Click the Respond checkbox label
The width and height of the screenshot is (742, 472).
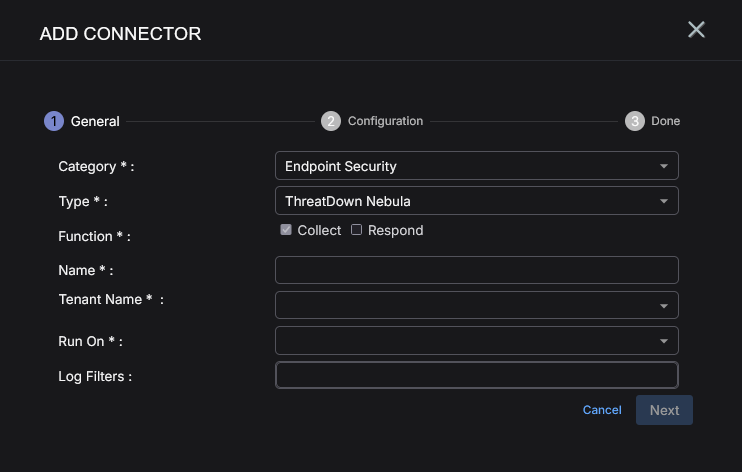click(396, 231)
